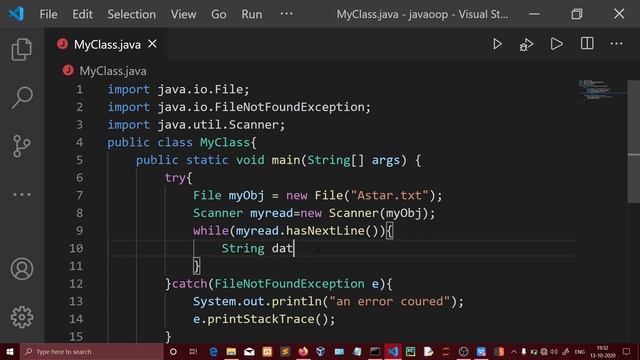This screenshot has height=360, width=640.
Task: Click the taskbar search box
Action: point(92,351)
